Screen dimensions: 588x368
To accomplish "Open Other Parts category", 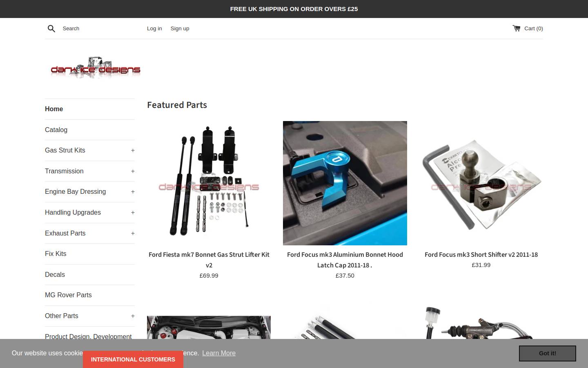I will point(61,316).
